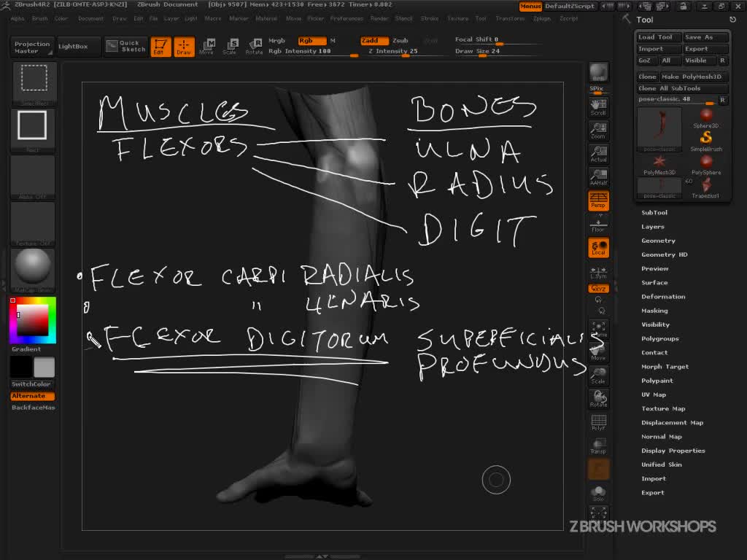Click the Actual size icon
The image size is (747, 560).
pyautogui.click(x=598, y=155)
